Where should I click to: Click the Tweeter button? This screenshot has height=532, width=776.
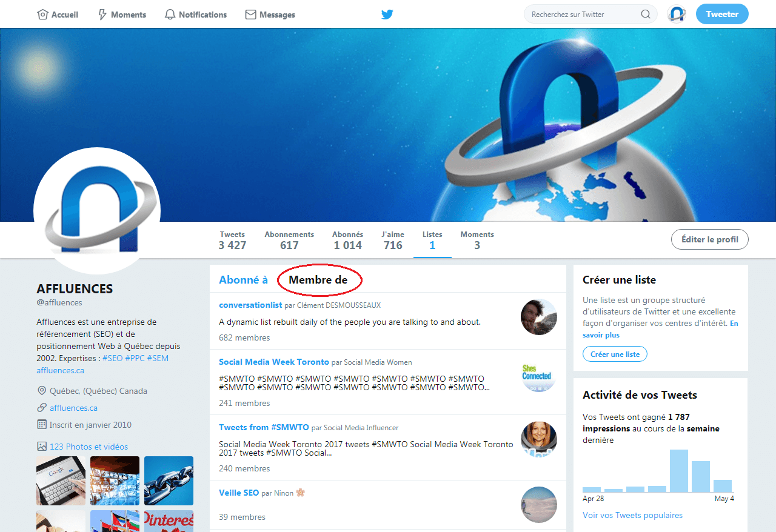[722, 14]
